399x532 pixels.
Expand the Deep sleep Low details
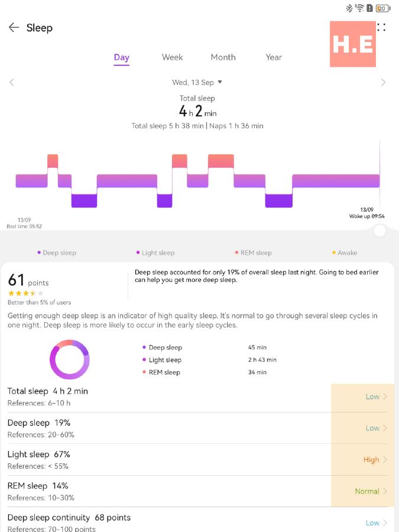377,428
